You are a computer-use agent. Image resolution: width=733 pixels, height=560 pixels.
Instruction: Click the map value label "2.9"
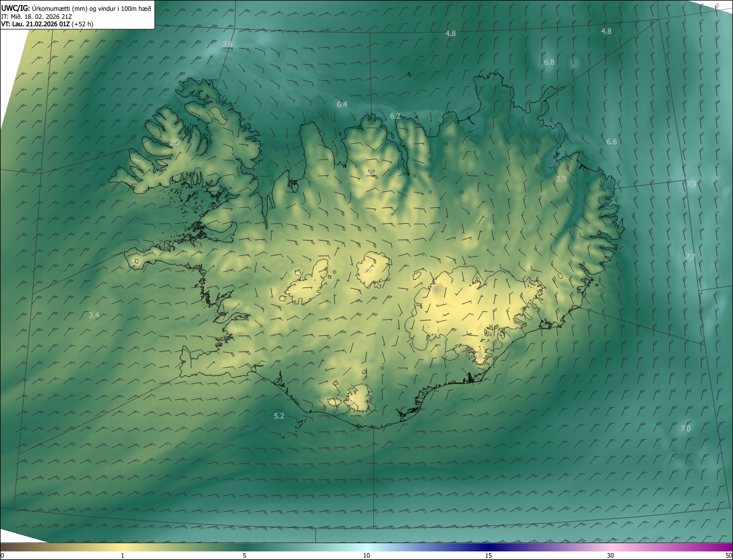tap(561, 179)
